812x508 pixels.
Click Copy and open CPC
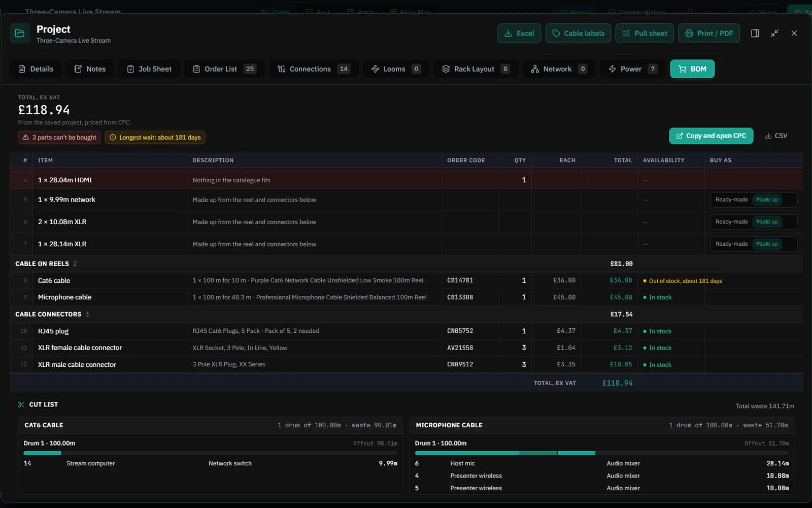click(x=711, y=136)
